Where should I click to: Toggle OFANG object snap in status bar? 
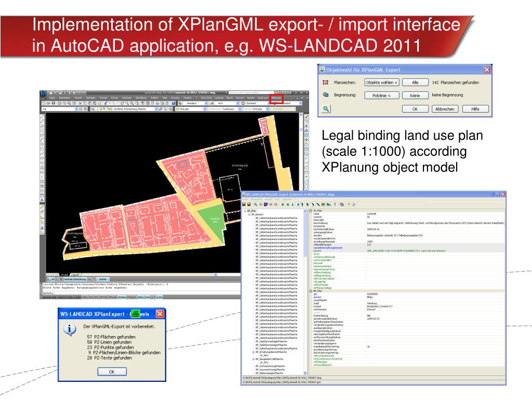pos(122,297)
